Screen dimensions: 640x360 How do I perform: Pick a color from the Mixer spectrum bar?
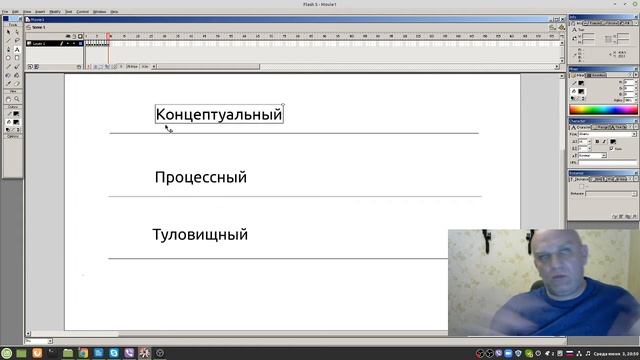[x=603, y=109]
